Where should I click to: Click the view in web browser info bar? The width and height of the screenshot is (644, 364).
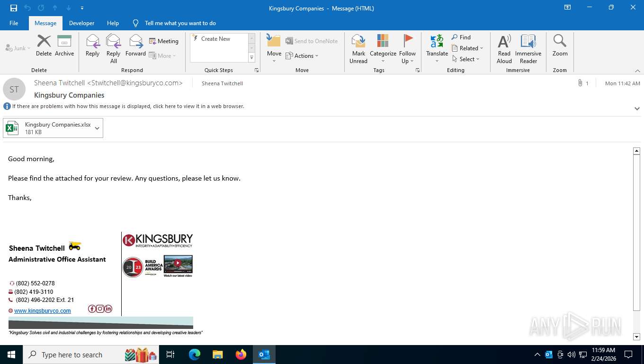point(128,106)
